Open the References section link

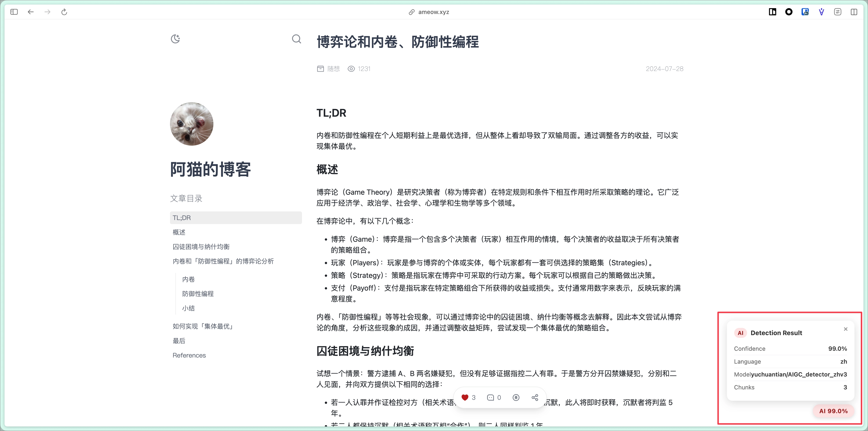[x=189, y=355]
